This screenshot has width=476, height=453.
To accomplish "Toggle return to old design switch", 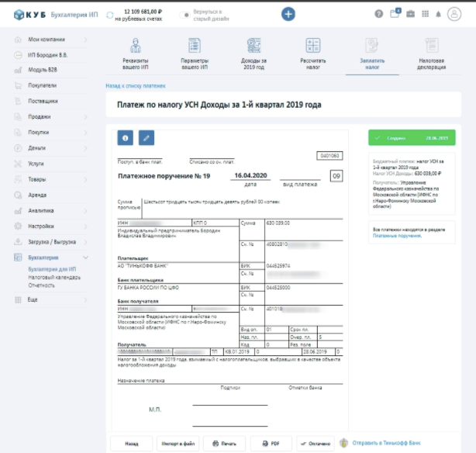I will 185,15.
